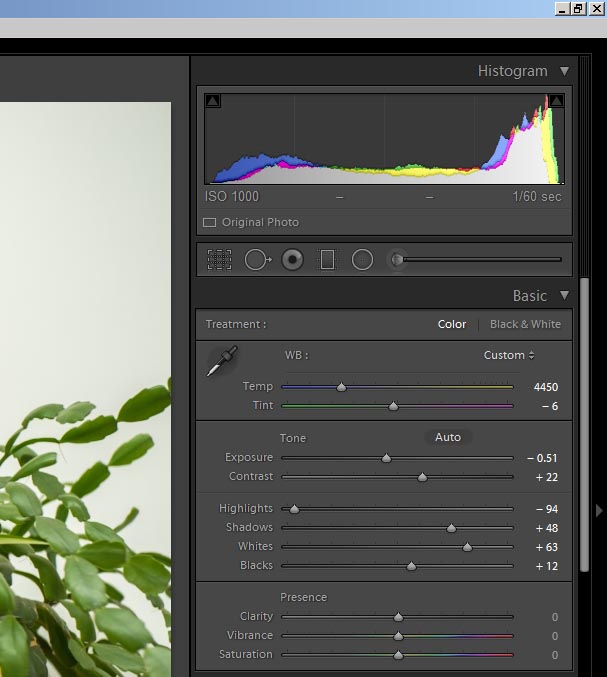607x677 pixels.
Task: Click the Highlights value -94
Action: click(547, 509)
